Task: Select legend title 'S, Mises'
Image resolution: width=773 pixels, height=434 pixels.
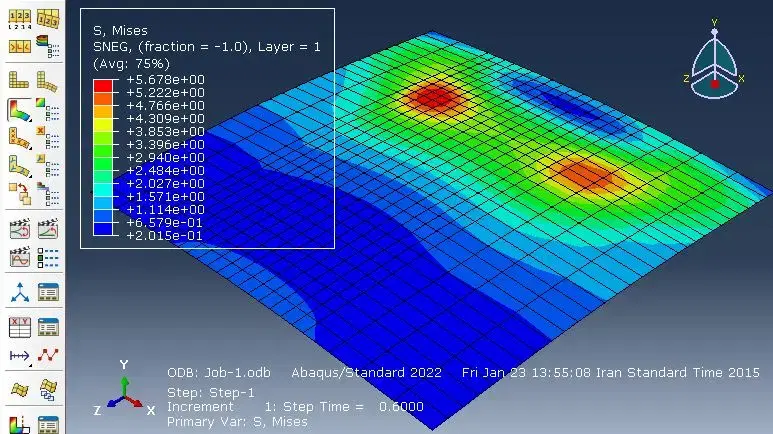Action: [x=120, y=31]
